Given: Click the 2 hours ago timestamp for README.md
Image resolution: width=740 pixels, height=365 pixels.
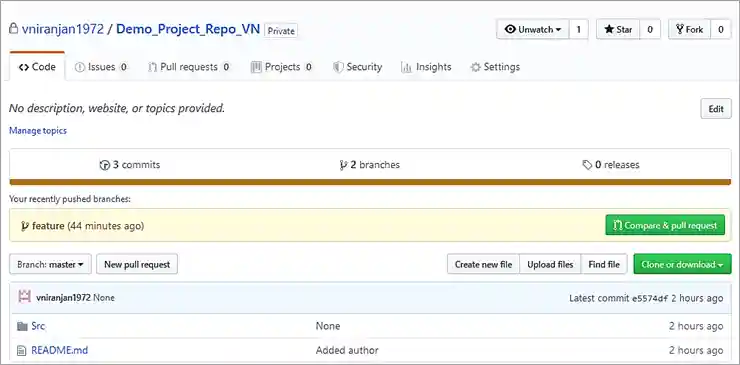Looking at the screenshot, I should pos(696,350).
